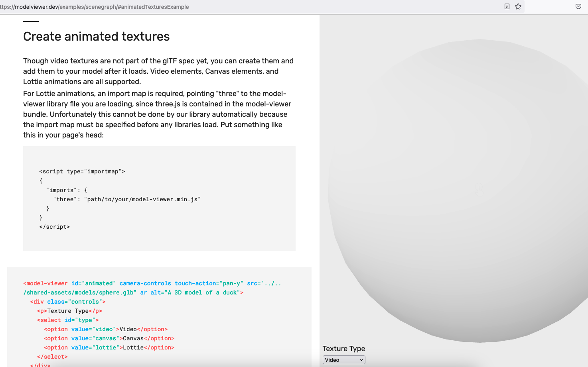Open the Texture Type dropdown
Viewport: 588px width, 367px height.
pos(344,359)
